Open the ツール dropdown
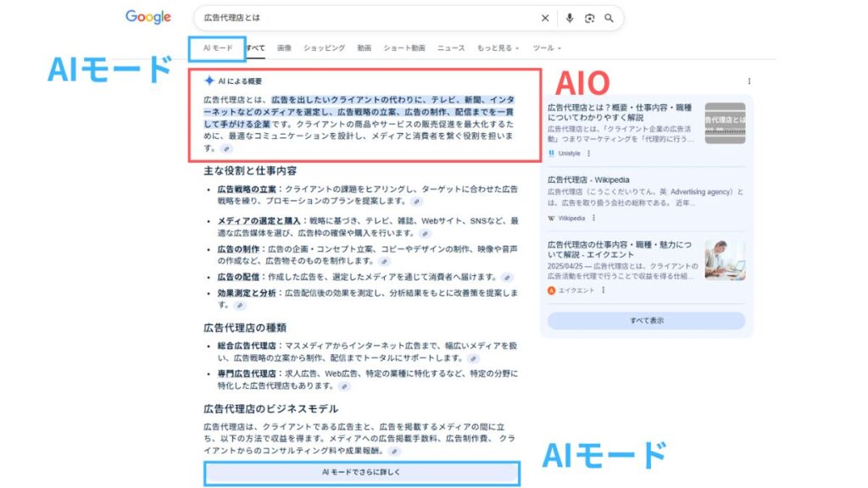The image size is (868, 488). (547, 48)
